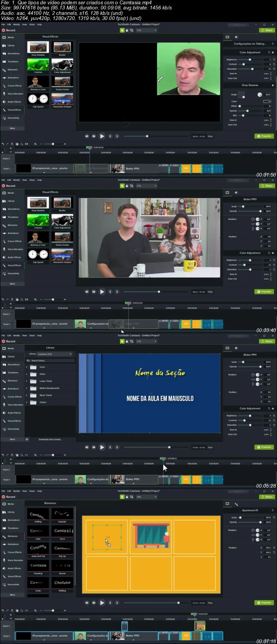277x644 pixels.
Task: Remove the Drop Shadow effect with its X
Action: point(273,85)
